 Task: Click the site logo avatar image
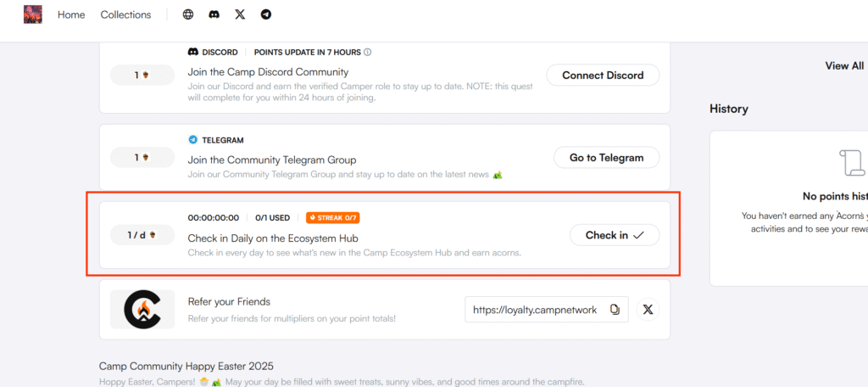click(33, 14)
